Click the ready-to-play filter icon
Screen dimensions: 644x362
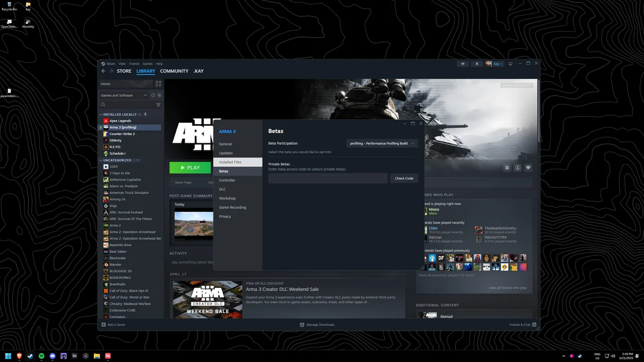tap(160, 95)
